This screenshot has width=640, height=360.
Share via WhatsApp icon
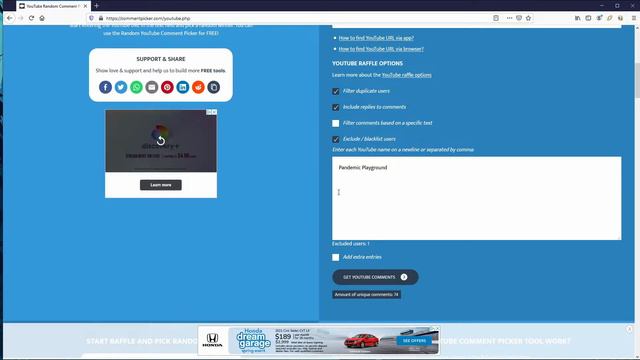tap(136, 87)
